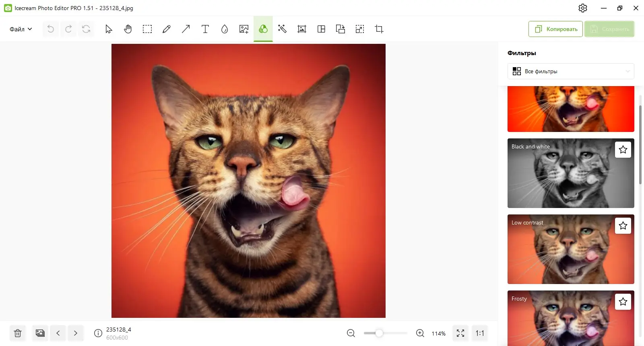This screenshot has height=346, width=644.
Task: Select the pencil draw tool
Action: 166,29
